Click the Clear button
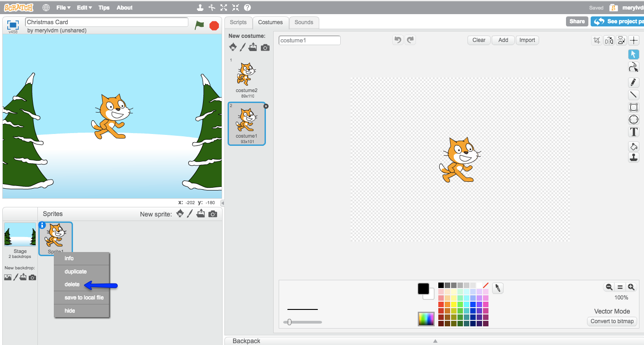 coord(479,40)
